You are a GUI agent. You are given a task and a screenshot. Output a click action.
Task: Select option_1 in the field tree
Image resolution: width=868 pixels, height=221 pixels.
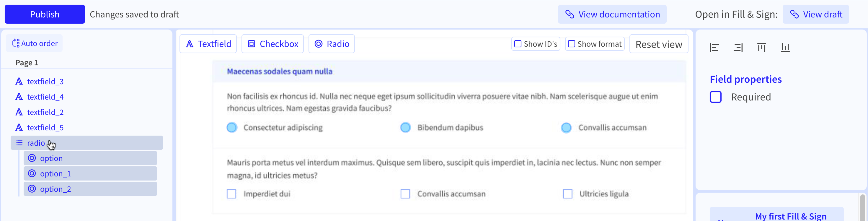coord(90,173)
